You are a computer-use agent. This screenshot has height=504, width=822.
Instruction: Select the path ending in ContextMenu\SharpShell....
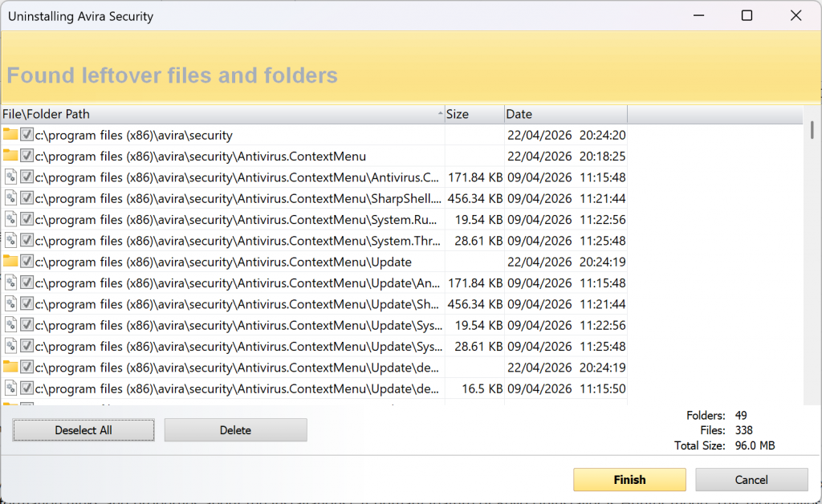[238, 198]
